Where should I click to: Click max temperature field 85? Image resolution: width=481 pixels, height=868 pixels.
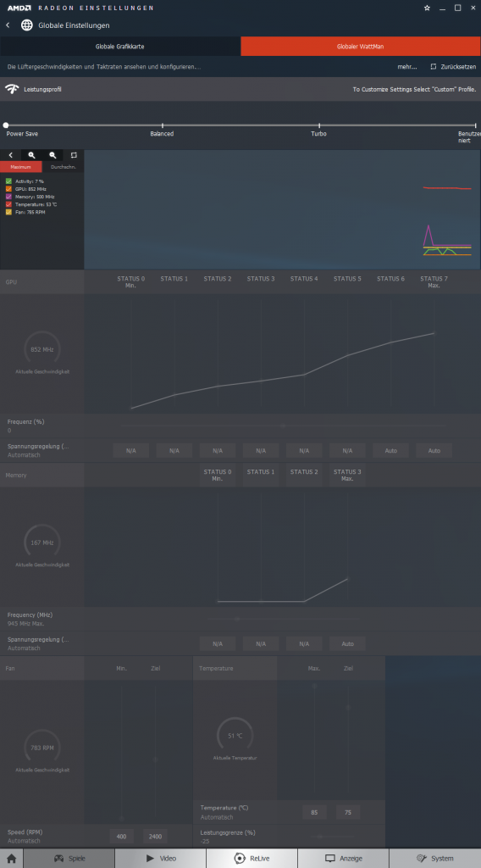click(314, 813)
